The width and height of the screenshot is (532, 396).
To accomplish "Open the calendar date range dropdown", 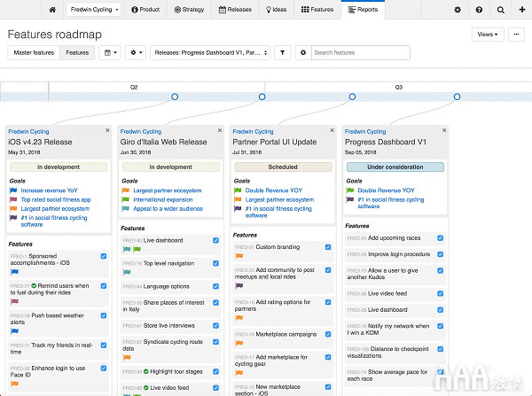I will tap(110, 52).
